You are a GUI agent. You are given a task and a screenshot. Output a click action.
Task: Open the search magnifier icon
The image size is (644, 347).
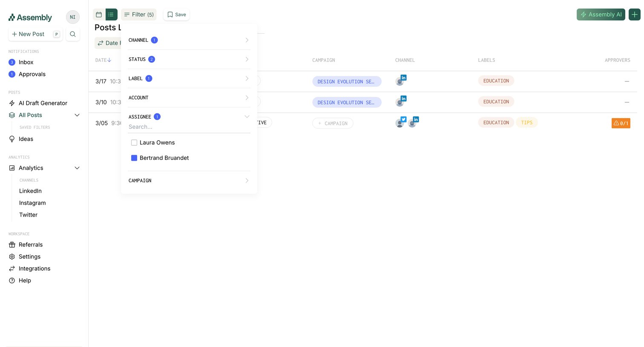click(x=73, y=34)
